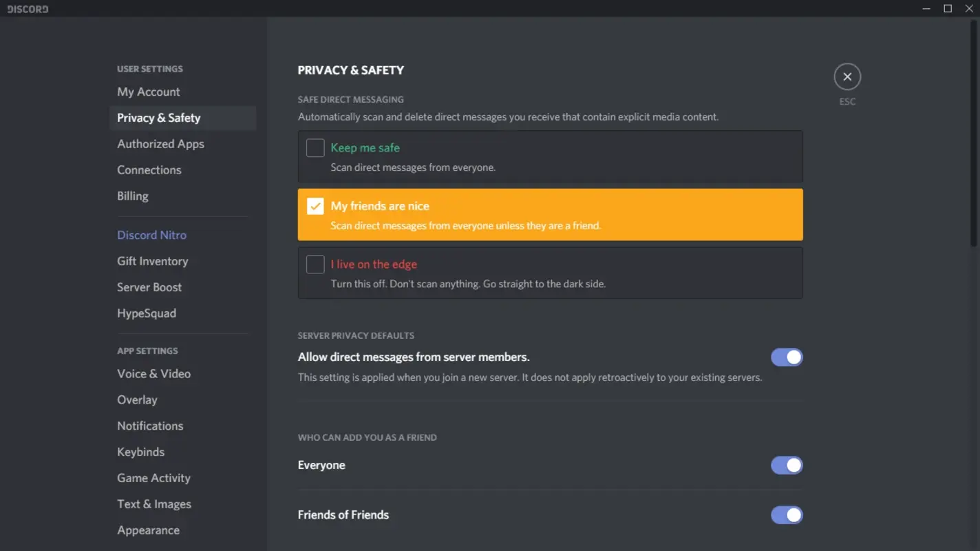Open the Server Boost section
The height and width of the screenshot is (551, 980).
pos(149,287)
